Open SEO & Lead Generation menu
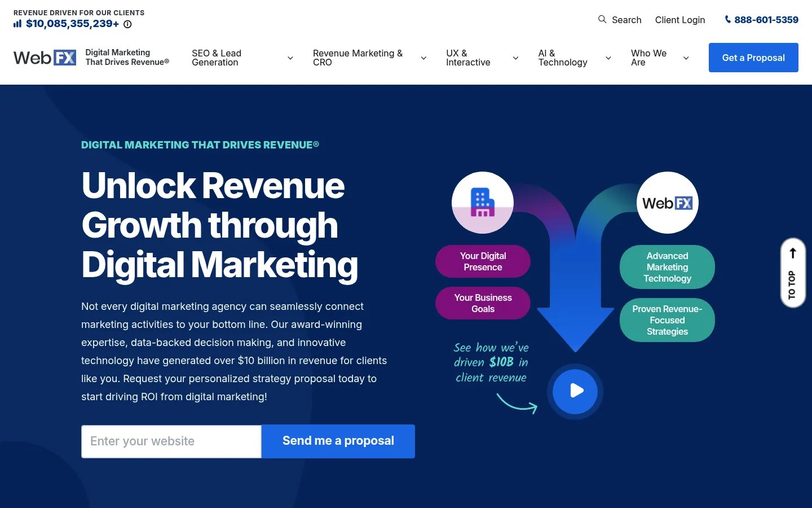Viewport: 812px width, 508px height. coord(217,58)
